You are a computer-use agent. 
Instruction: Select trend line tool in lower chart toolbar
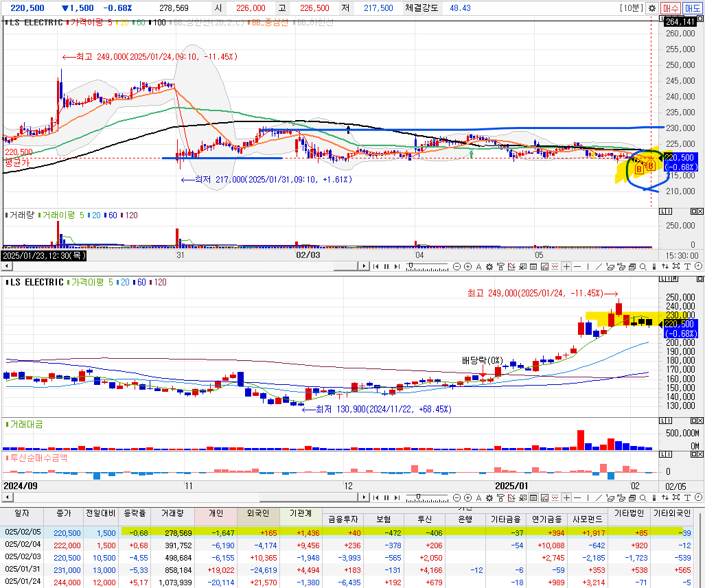click(599, 497)
